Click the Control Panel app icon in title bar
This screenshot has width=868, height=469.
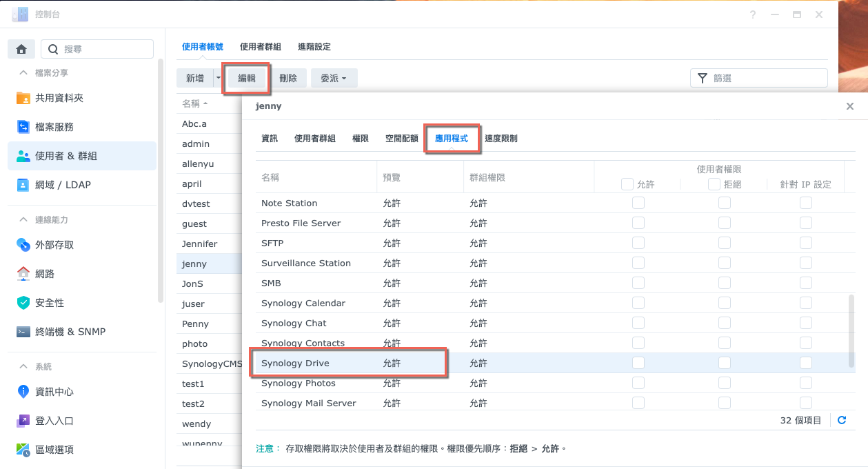[20, 14]
